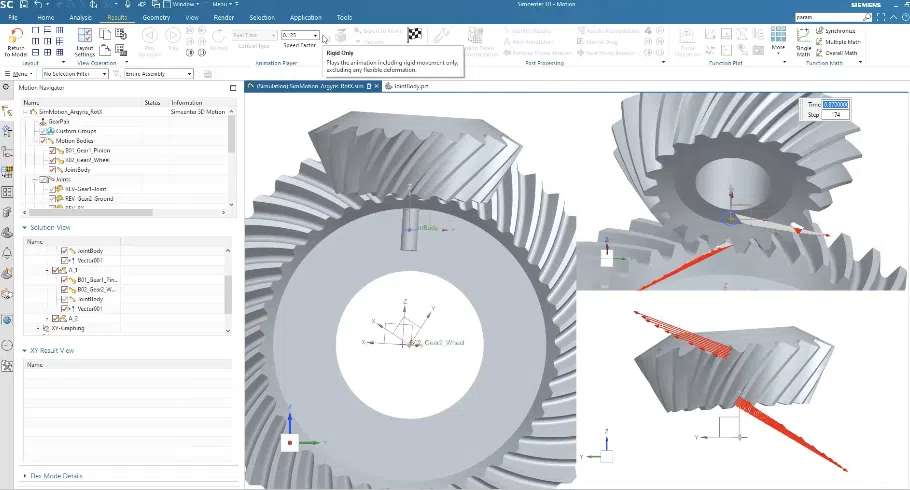Toggle the A_1 solution checkbox

point(56,270)
